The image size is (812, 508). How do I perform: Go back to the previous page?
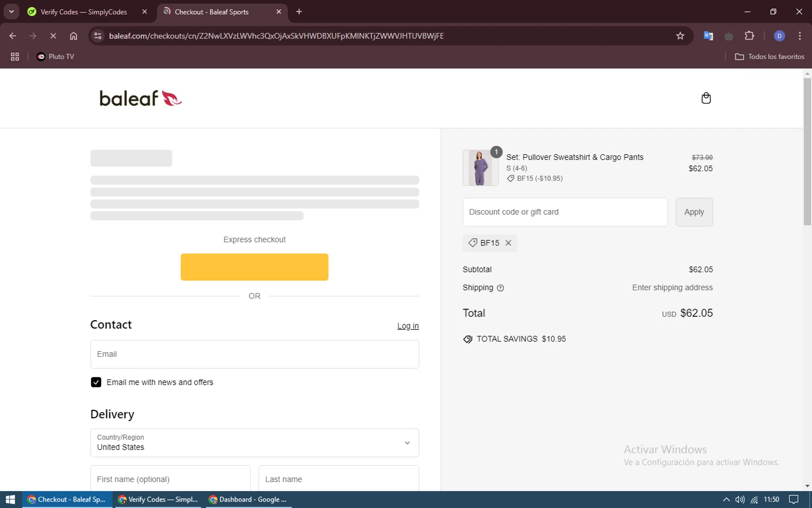point(12,36)
